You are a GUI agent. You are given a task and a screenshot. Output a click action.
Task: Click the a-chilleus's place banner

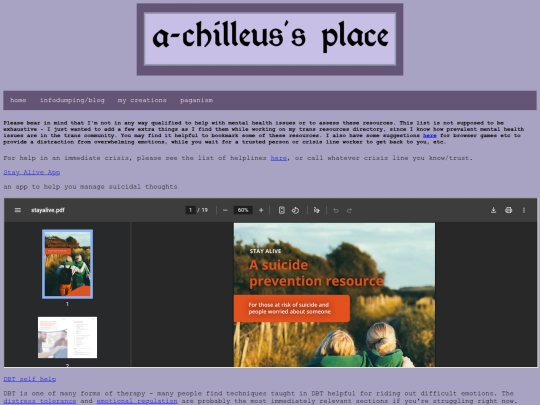(270, 39)
